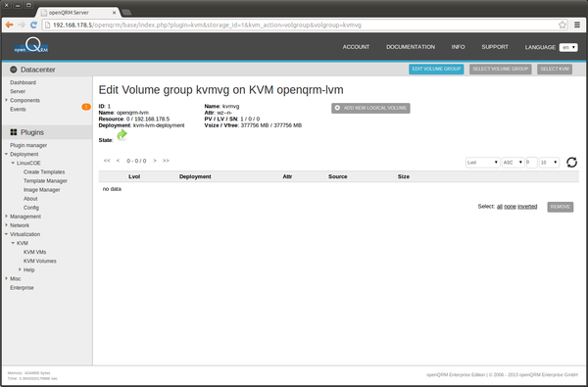Open Dashboard in the sidebar
This screenshot has height=387, width=588.
pyautogui.click(x=23, y=82)
